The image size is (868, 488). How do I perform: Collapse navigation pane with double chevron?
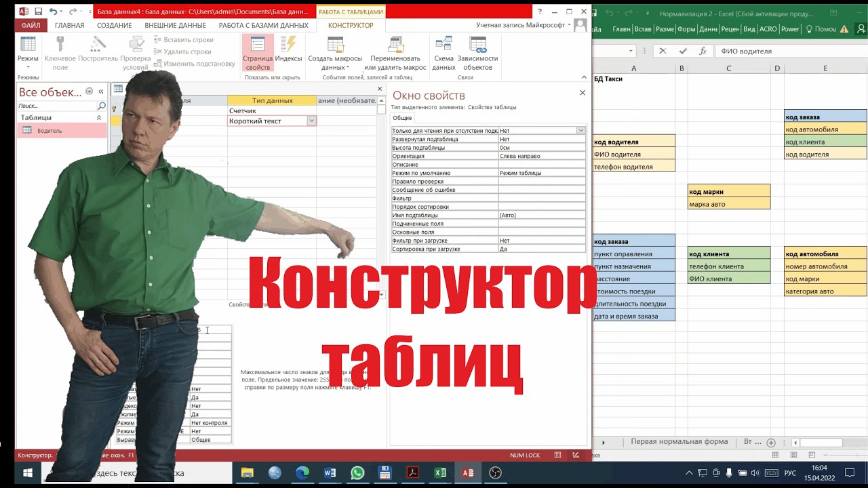coord(101,91)
